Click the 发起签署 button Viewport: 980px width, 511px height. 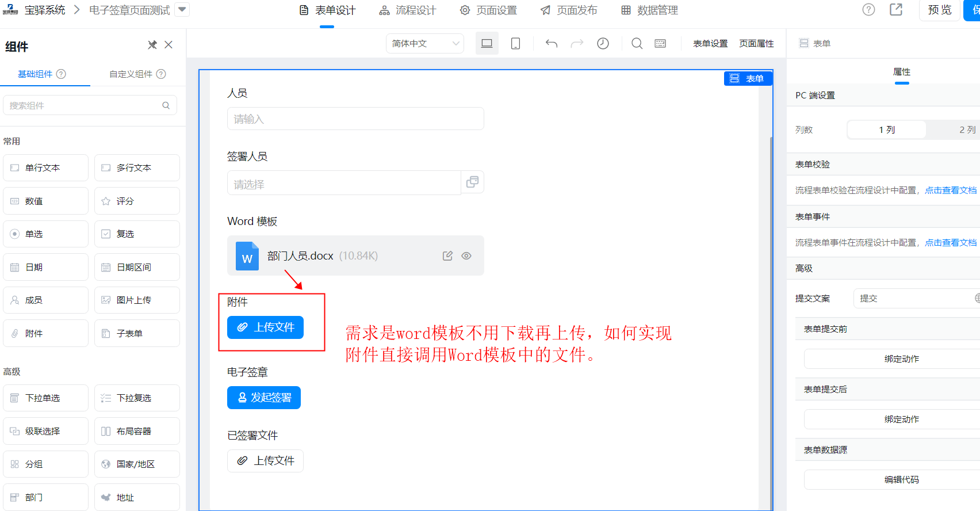point(264,398)
